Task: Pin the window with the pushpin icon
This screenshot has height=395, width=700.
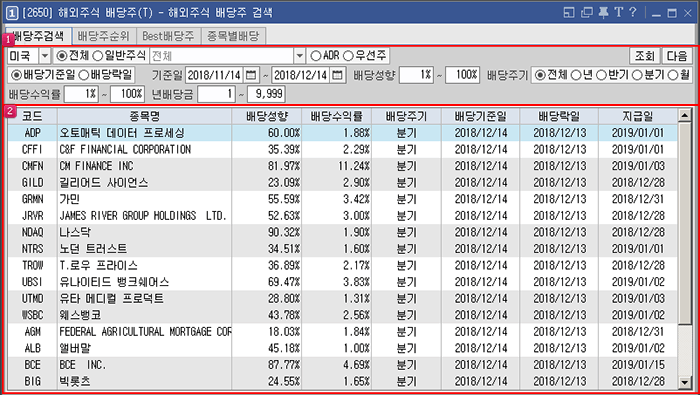Action: tap(603, 12)
